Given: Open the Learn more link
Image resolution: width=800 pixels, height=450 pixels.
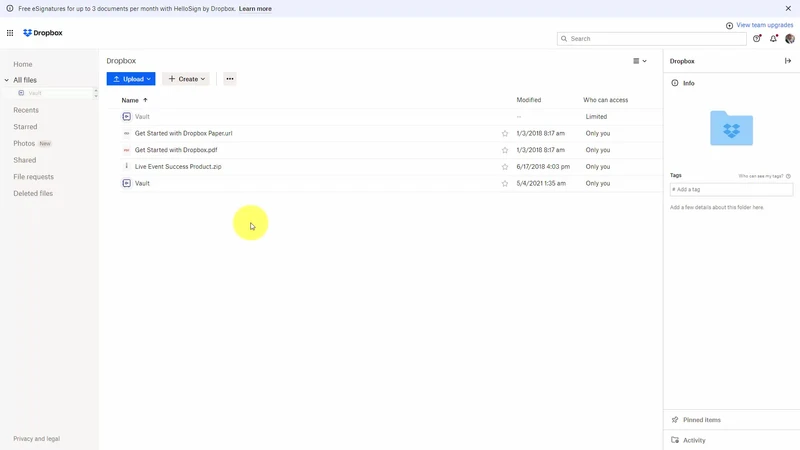Looking at the screenshot, I should coord(255,9).
